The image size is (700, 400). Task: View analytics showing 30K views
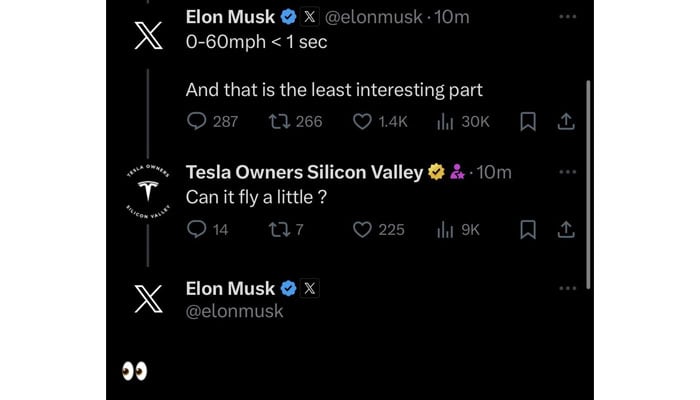[446, 121]
